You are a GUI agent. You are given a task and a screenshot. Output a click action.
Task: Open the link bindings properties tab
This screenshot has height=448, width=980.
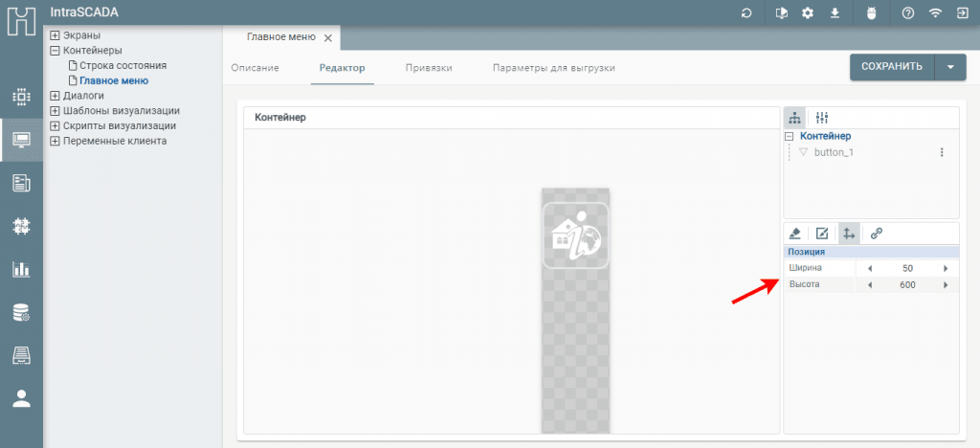click(877, 234)
